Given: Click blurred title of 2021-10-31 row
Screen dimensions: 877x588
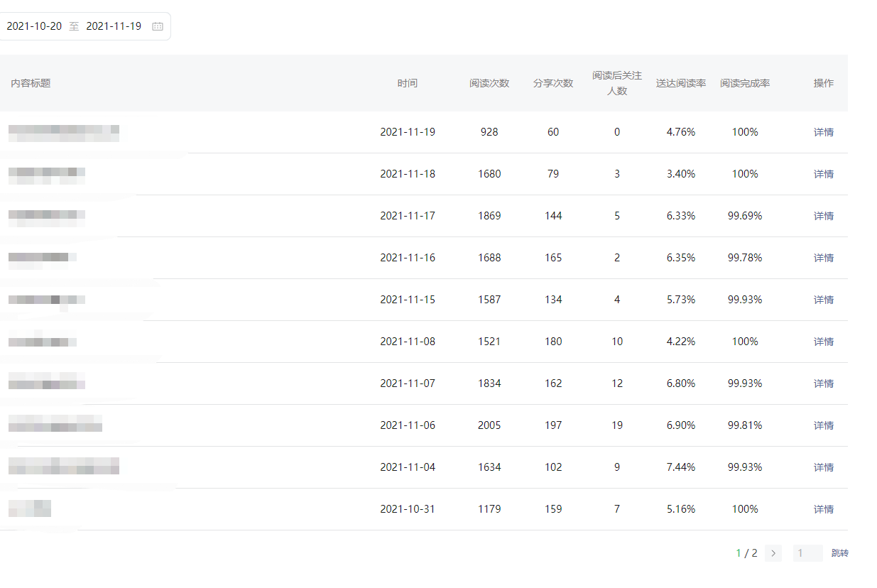Looking at the screenshot, I should pos(30,508).
